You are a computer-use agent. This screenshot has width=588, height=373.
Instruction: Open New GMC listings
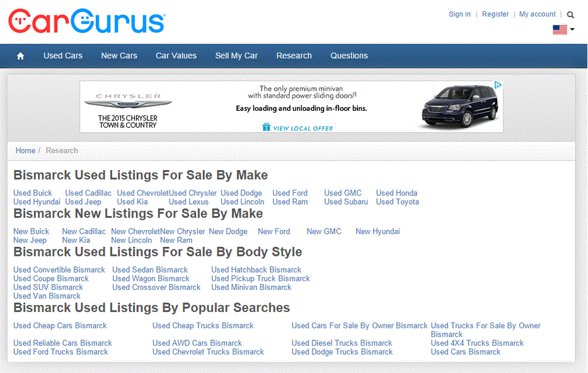click(x=324, y=232)
